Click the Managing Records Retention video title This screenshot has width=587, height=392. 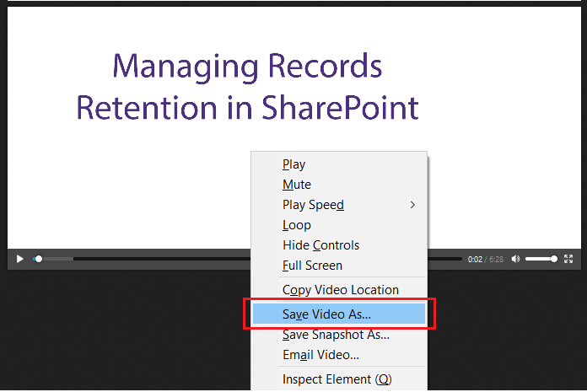247,87
